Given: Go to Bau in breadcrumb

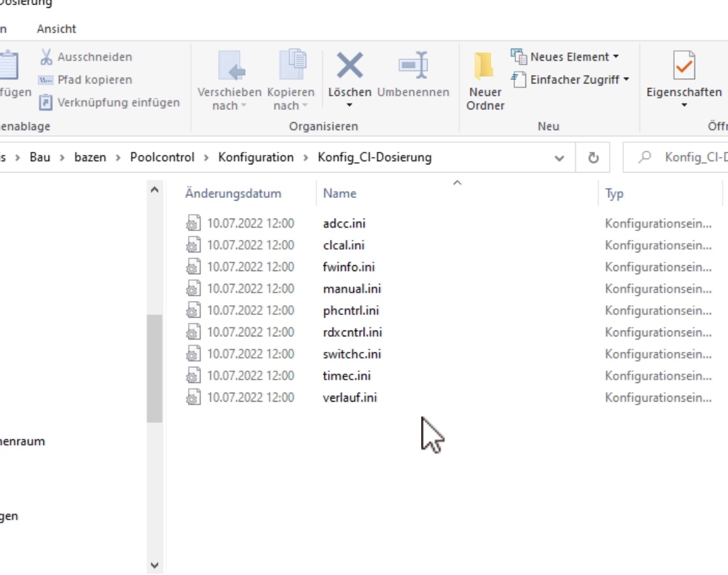Looking at the screenshot, I should [x=40, y=157].
